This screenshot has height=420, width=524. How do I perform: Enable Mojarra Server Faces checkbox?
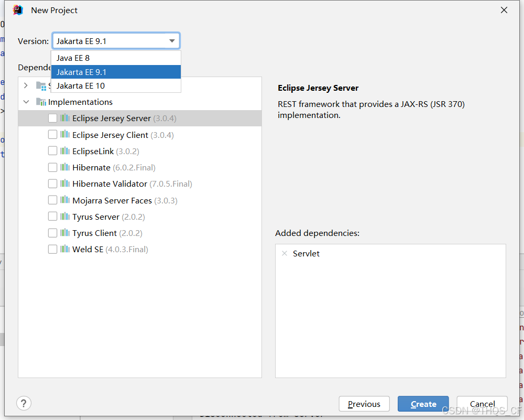(x=52, y=200)
